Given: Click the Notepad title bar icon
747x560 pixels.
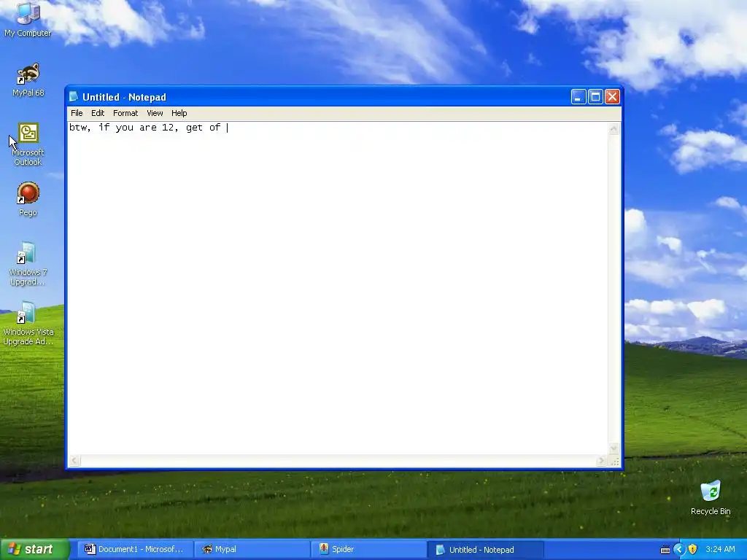Looking at the screenshot, I should pyautogui.click(x=74, y=97).
